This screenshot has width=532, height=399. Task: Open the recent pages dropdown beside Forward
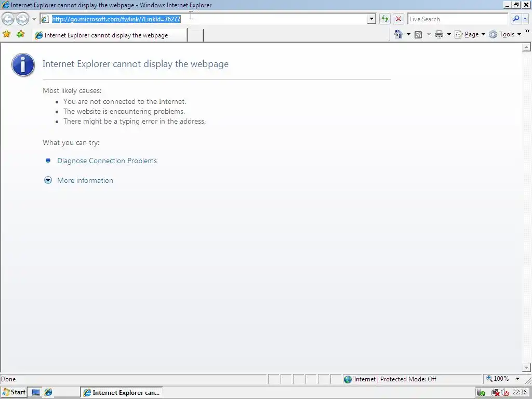click(34, 19)
